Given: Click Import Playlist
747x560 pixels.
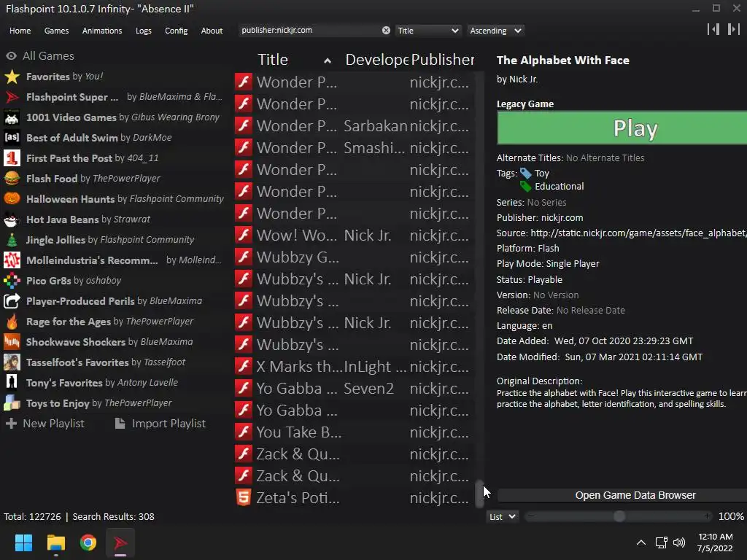Looking at the screenshot, I should (160, 424).
